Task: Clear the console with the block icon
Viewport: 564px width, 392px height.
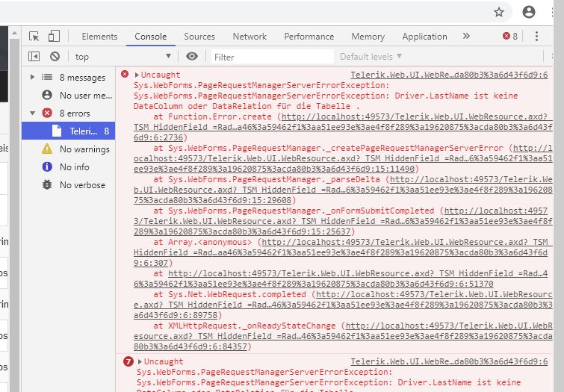Action: [55, 57]
